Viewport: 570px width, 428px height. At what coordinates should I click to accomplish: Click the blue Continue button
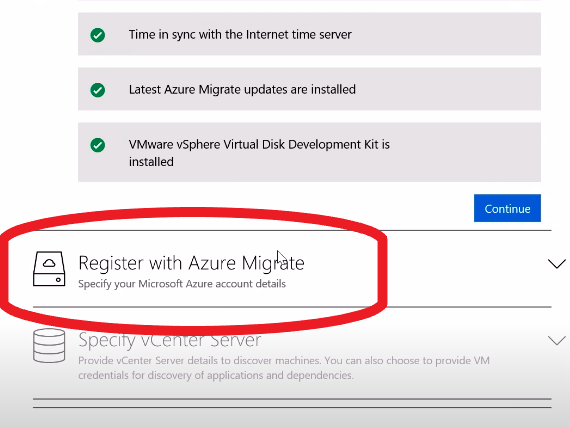coord(507,208)
